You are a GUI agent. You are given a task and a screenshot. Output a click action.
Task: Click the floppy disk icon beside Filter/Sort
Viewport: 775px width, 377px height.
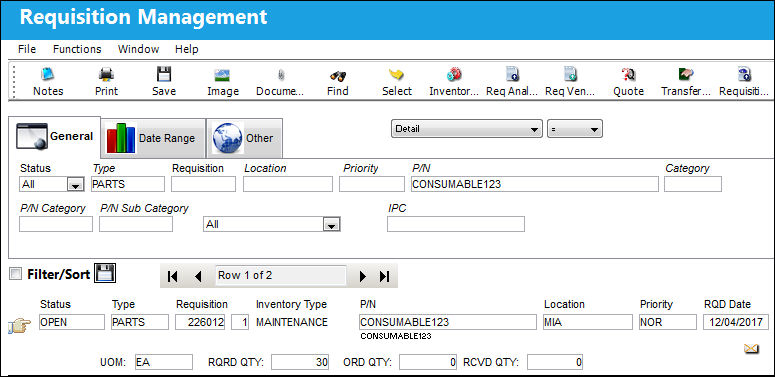105,273
